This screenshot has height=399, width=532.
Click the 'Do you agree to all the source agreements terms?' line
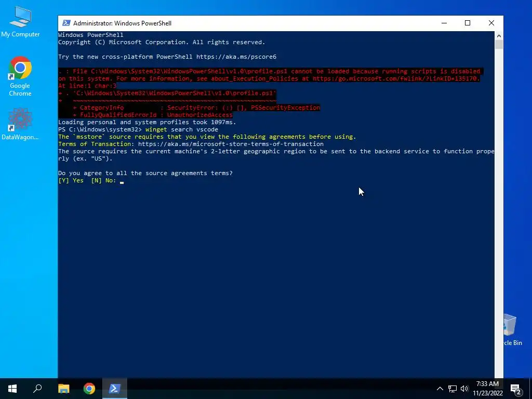click(145, 173)
